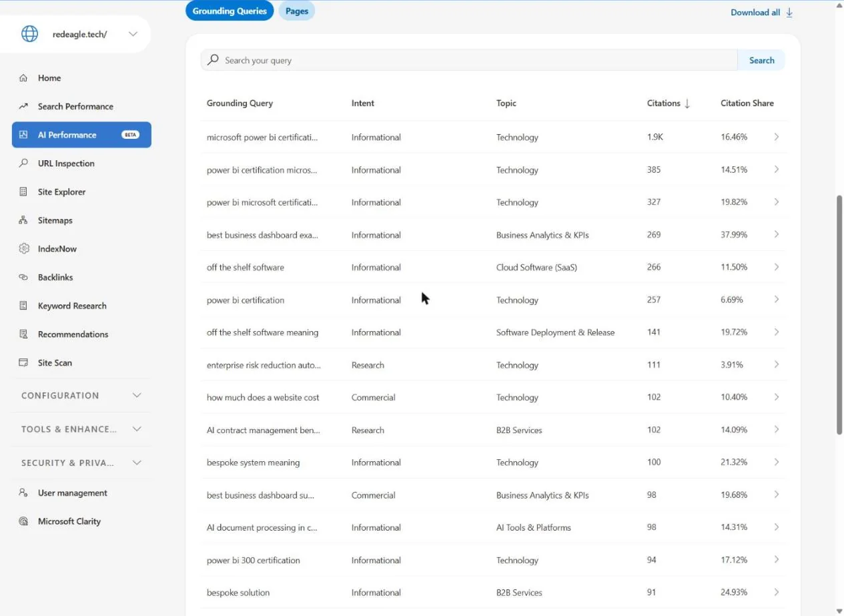Click the Site Explorer icon
Image resolution: width=844 pixels, height=616 pixels.
tap(23, 192)
